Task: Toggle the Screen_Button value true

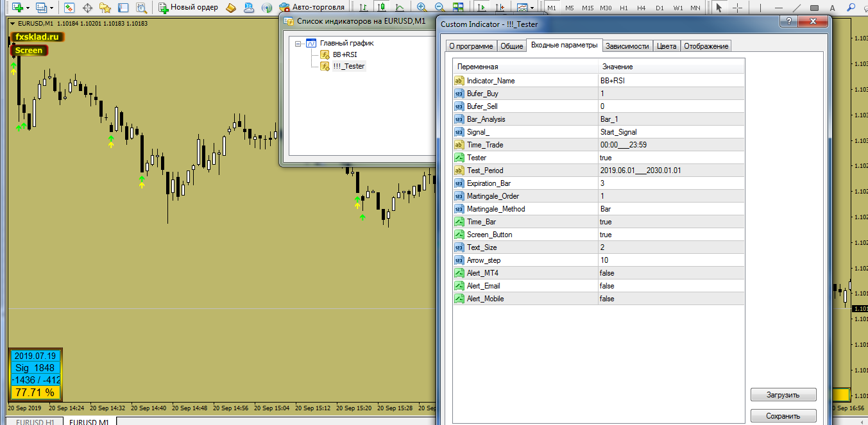Action: [671, 235]
